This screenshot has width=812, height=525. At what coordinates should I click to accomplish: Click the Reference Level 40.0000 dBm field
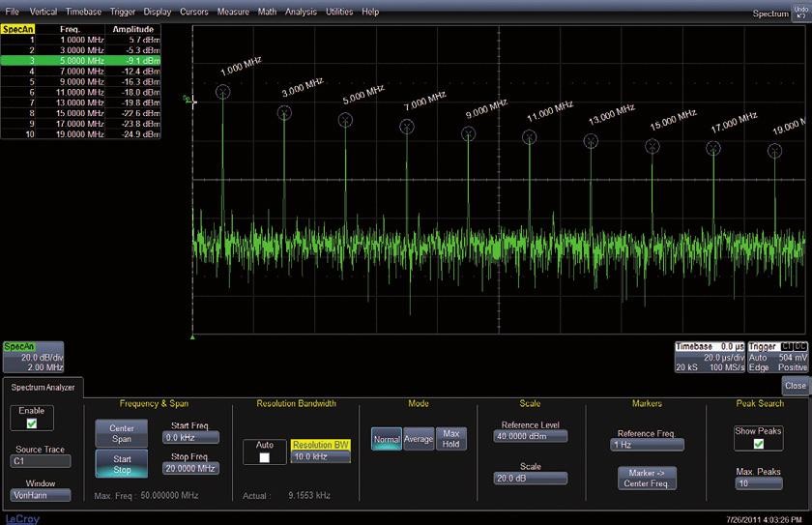(x=531, y=436)
